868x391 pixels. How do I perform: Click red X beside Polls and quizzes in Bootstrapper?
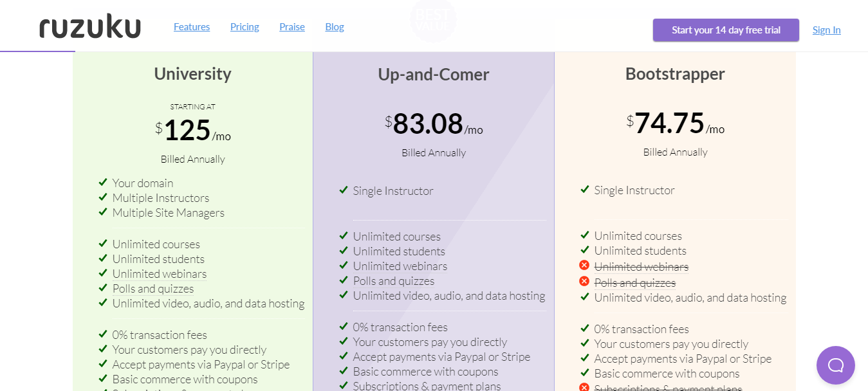(584, 282)
